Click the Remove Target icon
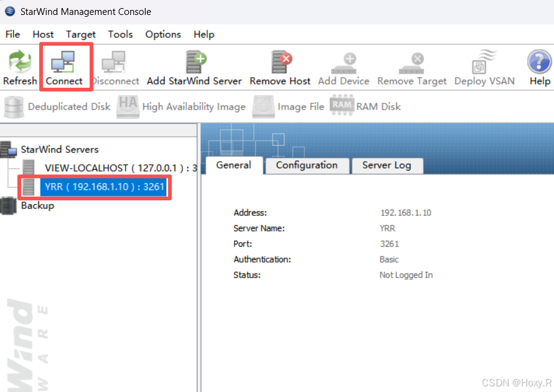554x392 pixels. 411,63
